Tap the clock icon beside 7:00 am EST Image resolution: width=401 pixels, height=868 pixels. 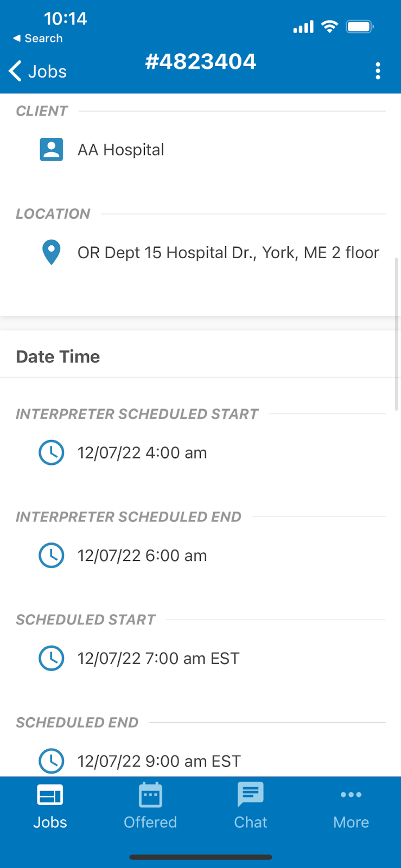coord(52,658)
